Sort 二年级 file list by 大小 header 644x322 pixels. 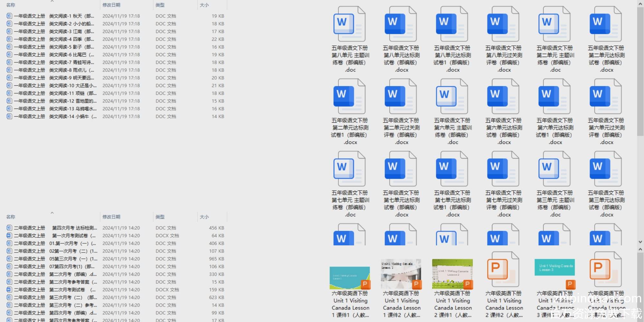(204, 217)
